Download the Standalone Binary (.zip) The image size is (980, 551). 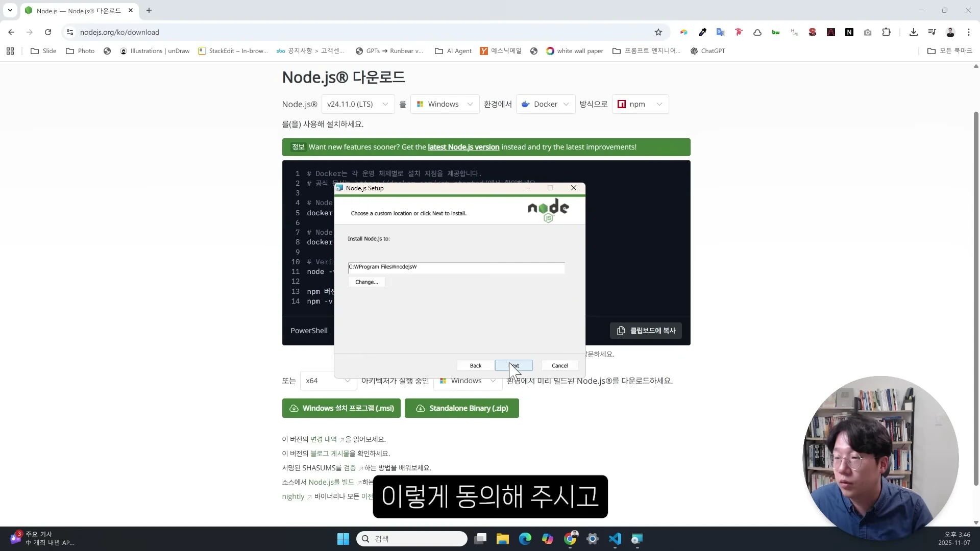(462, 408)
